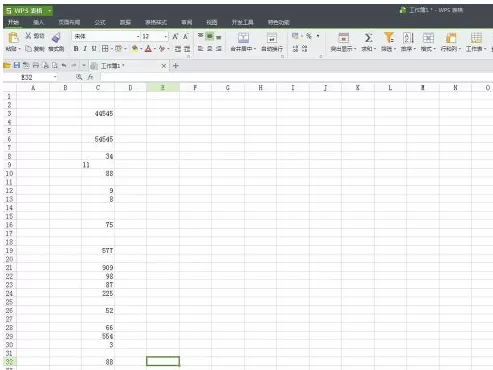Apply the fill color bucket icon
This screenshot has width=493, height=370.
pos(135,49)
